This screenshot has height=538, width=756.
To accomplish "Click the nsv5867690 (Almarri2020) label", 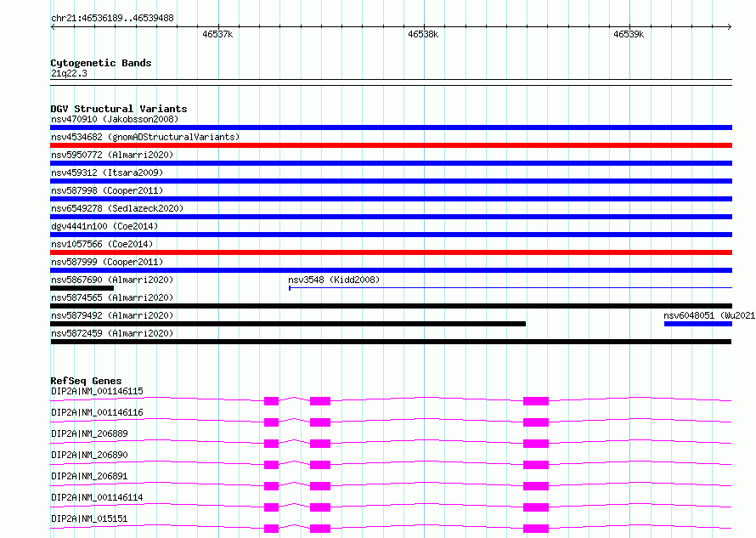I will pyautogui.click(x=112, y=280).
